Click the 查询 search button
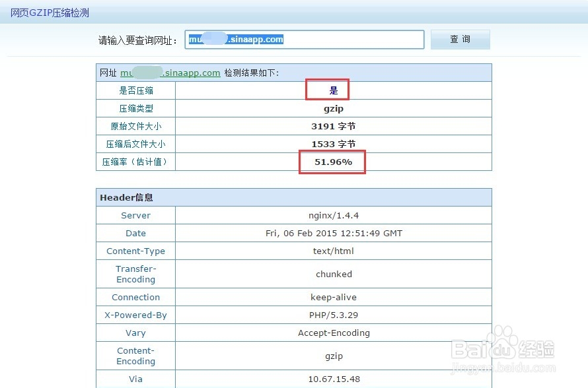Viewport: 588px width, 388px height. pyautogui.click(x=460, y=40)
